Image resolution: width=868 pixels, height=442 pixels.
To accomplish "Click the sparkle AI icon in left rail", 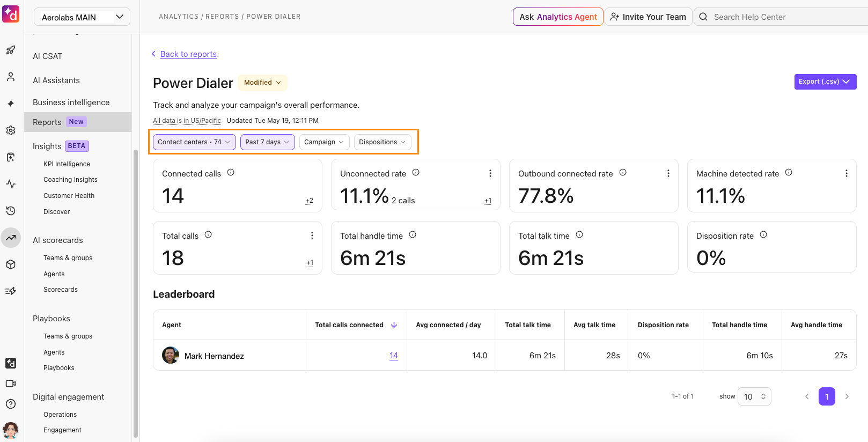I will (11, 104).
